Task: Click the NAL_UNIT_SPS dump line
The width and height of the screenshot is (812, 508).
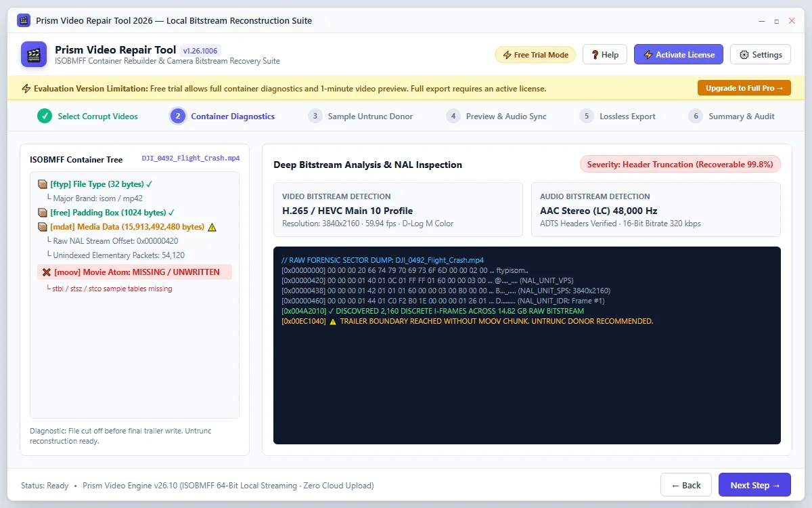Action: click(x=446, y=291)
